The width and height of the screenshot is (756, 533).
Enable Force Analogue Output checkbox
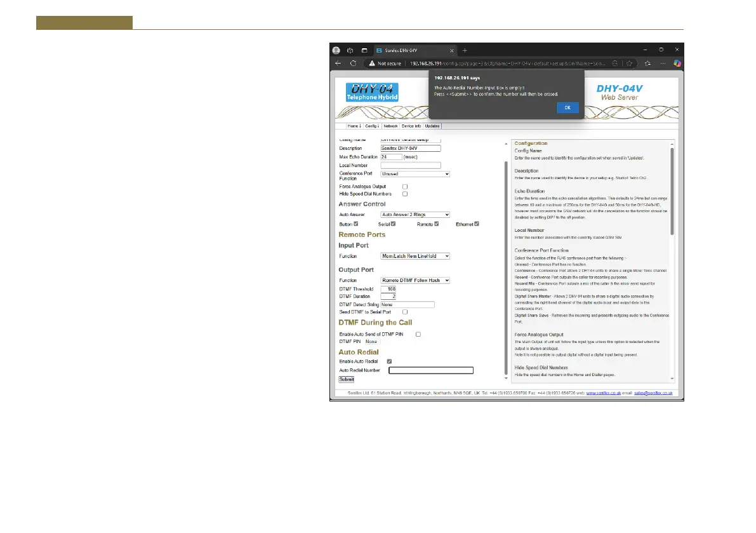[x=405, y=187]
